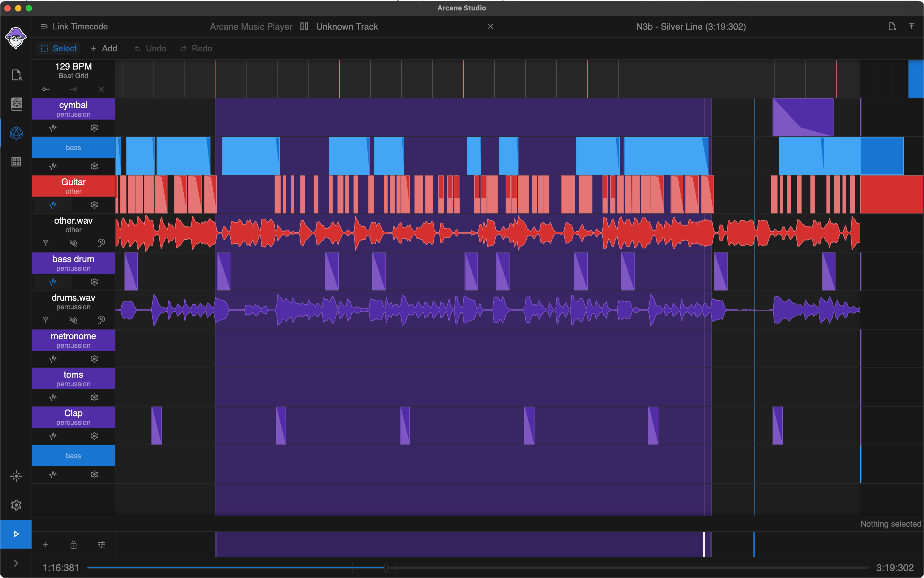This screenshot has width=924, height=578.
Task: Open the mixer sliders icon at bottom
Action: tap(101, 545)
